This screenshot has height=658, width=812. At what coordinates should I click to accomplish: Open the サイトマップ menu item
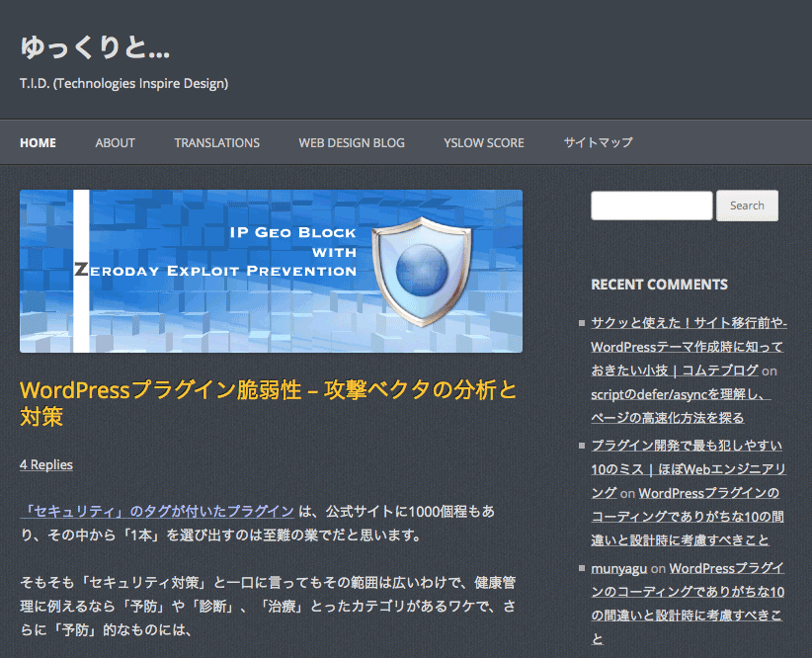point(598,142)
